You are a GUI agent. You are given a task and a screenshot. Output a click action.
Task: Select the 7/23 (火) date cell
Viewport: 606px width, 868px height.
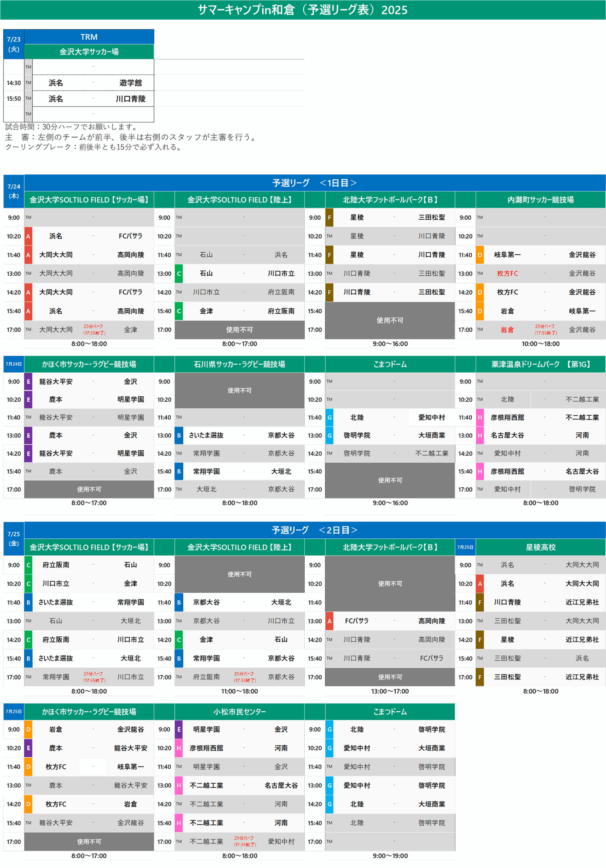pos(14,44)
